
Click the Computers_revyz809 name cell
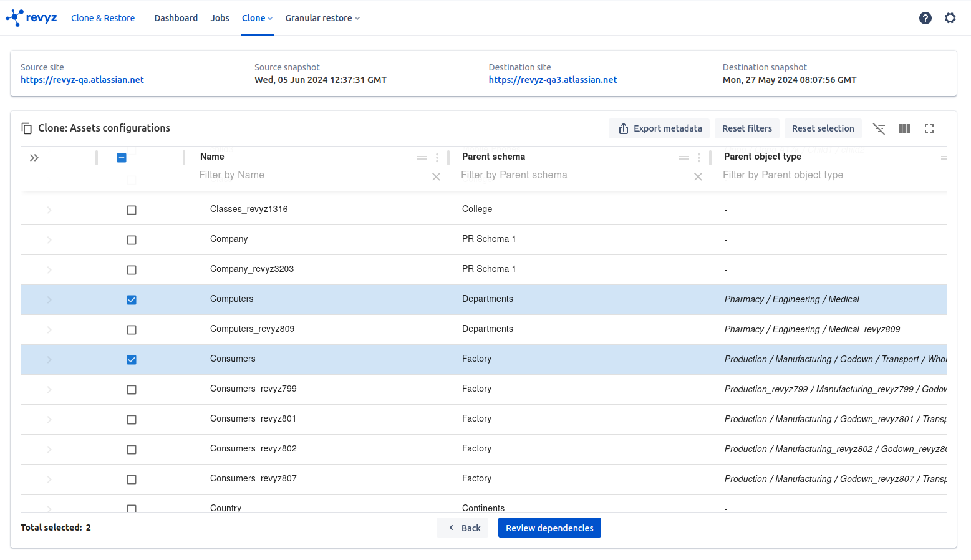tap(252, 329)
